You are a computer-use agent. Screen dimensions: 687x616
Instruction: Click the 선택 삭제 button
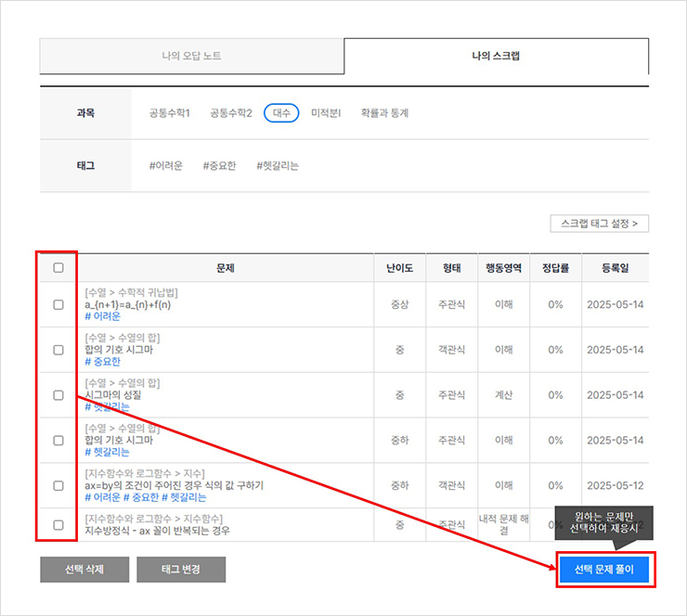pos(84,570)
